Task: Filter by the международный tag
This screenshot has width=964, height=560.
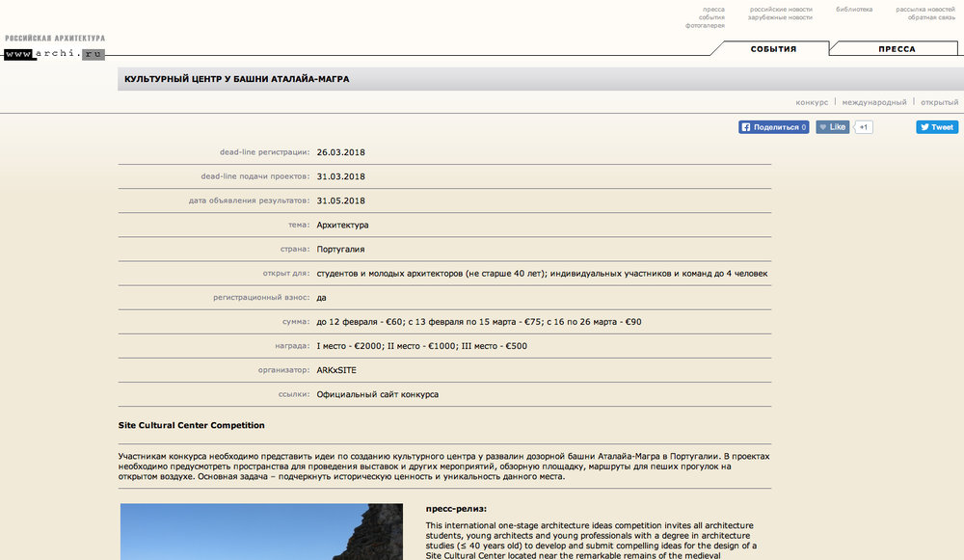Action: coord(873,102)
